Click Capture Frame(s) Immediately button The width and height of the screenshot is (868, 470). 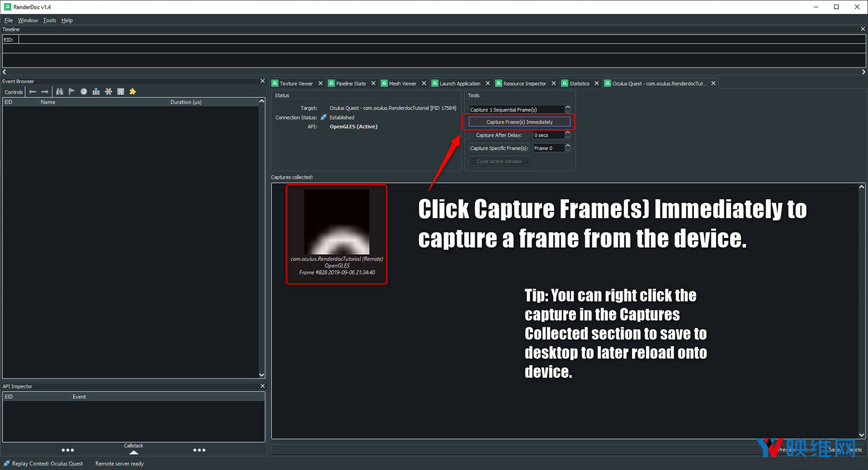(519, 122)
